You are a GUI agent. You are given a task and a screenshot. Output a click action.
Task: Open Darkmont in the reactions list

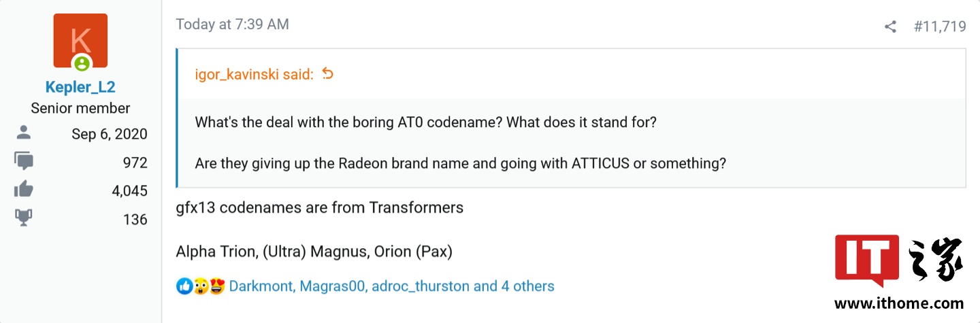coord(262,286)
